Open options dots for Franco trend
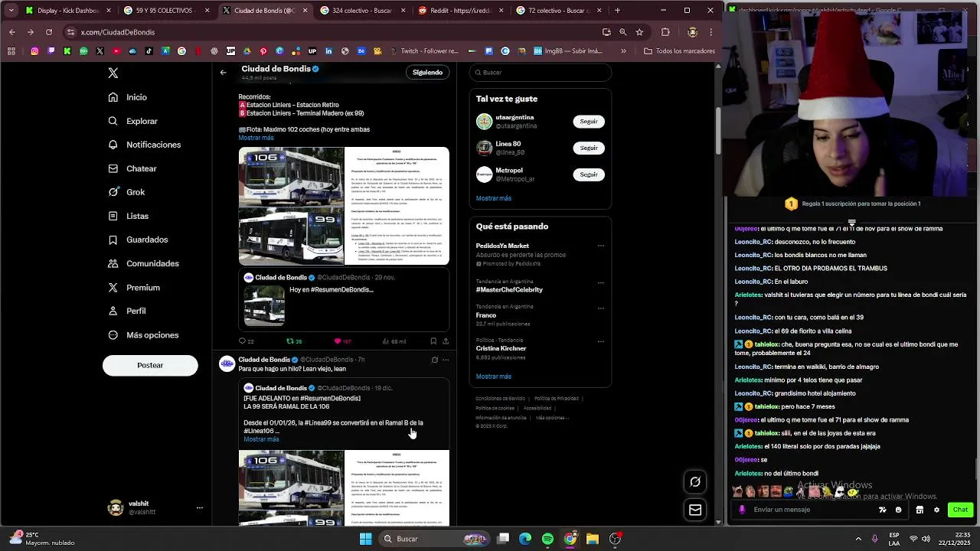 (x=600, y=308)
